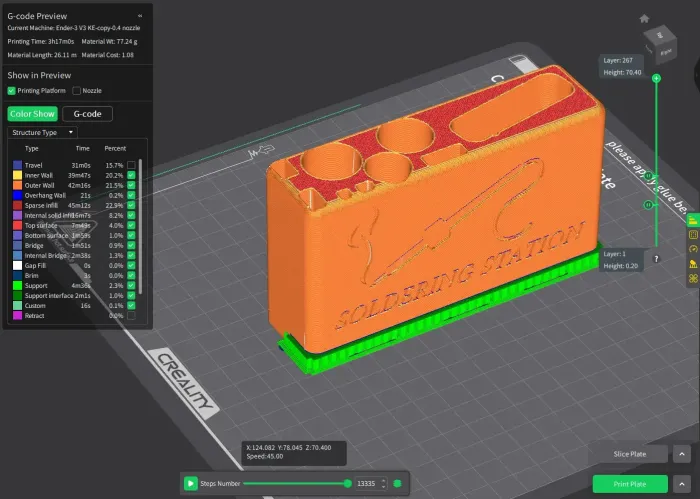Play the G-code steps animation

click(x=190, y=484)
